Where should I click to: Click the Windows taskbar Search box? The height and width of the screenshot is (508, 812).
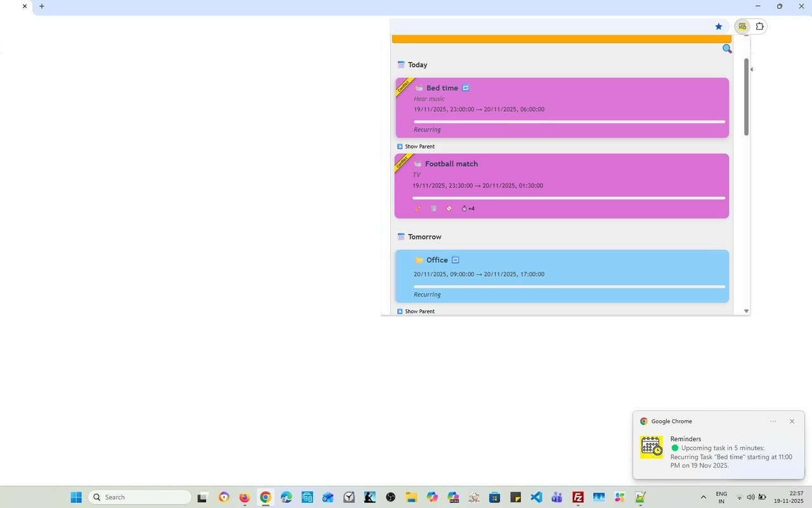click(x=140, y=497)
